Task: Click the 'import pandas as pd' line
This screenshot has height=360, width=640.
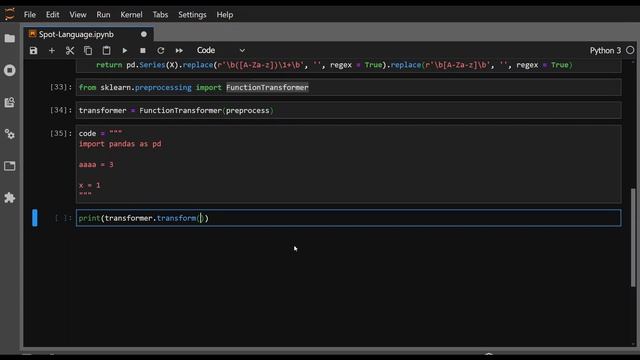Action: click(120, 144)
